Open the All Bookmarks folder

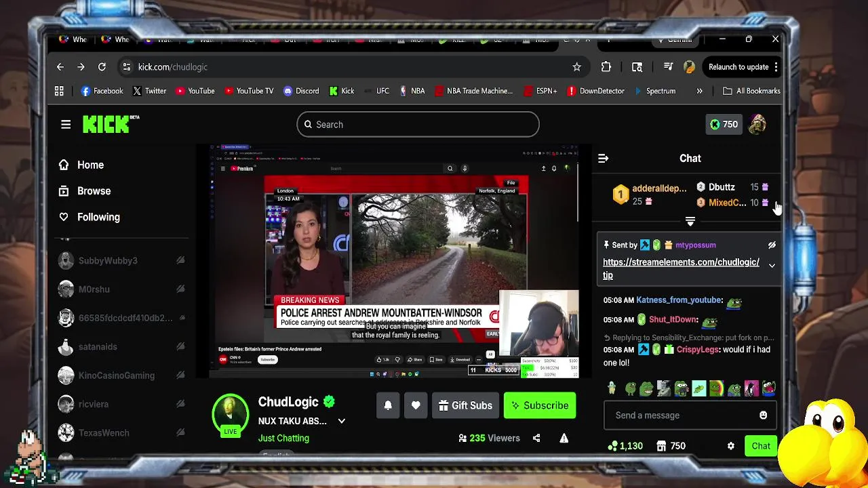[751, 91]
